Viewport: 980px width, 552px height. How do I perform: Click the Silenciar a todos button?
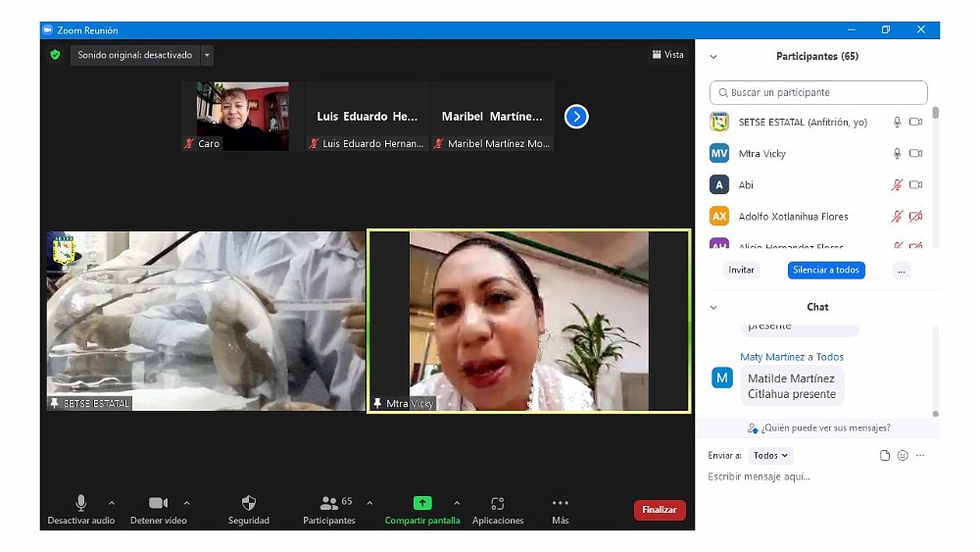point(826,270)
